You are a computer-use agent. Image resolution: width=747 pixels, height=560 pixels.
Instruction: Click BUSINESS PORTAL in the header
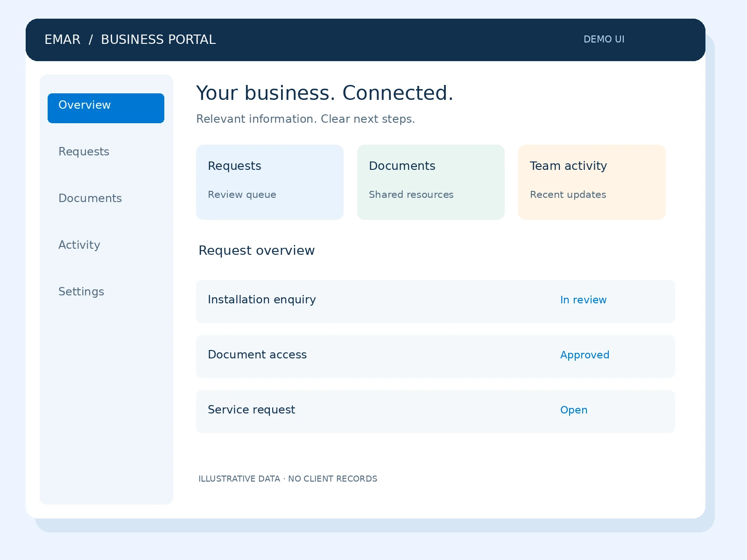(x=158, y=40)
